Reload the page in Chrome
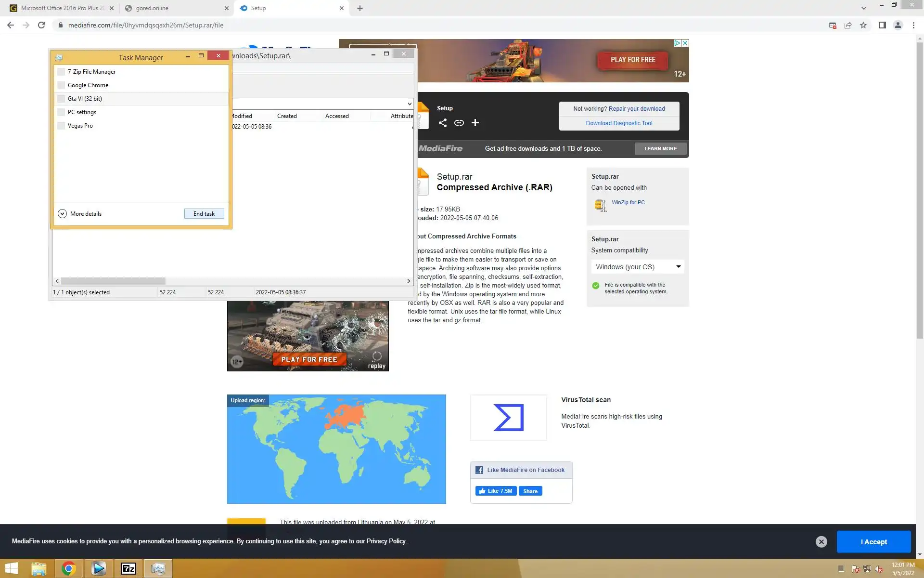The height and width of the screenshot is (578, 924). click(x=41, y=25)
